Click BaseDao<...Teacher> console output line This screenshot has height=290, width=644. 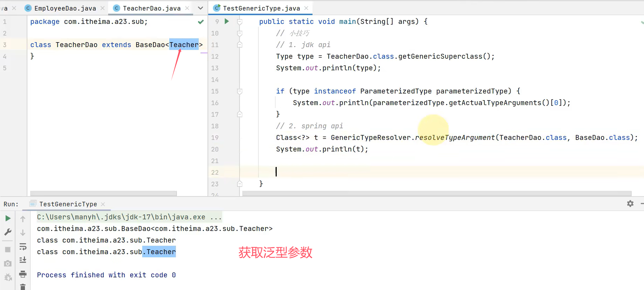155,228
